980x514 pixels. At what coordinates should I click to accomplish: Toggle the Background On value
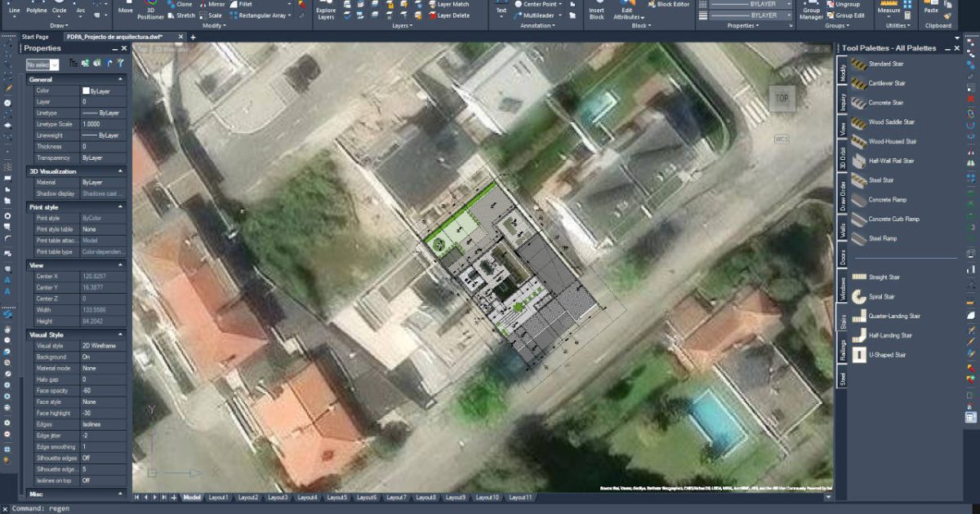pos(102,357)
